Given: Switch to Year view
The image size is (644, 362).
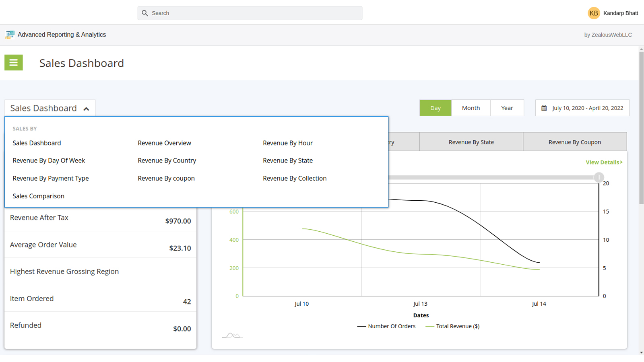Looking at the screenshot, I should (x=507, y=108).
